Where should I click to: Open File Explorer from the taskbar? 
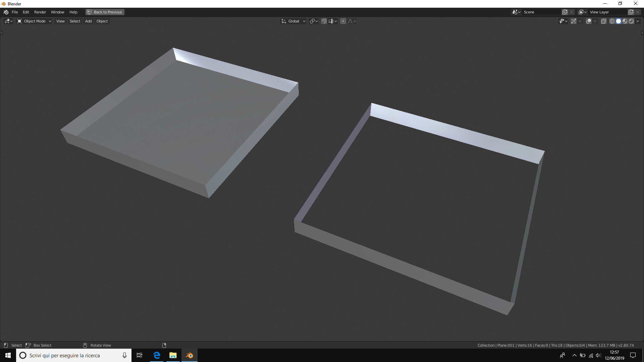click(173, 355)
